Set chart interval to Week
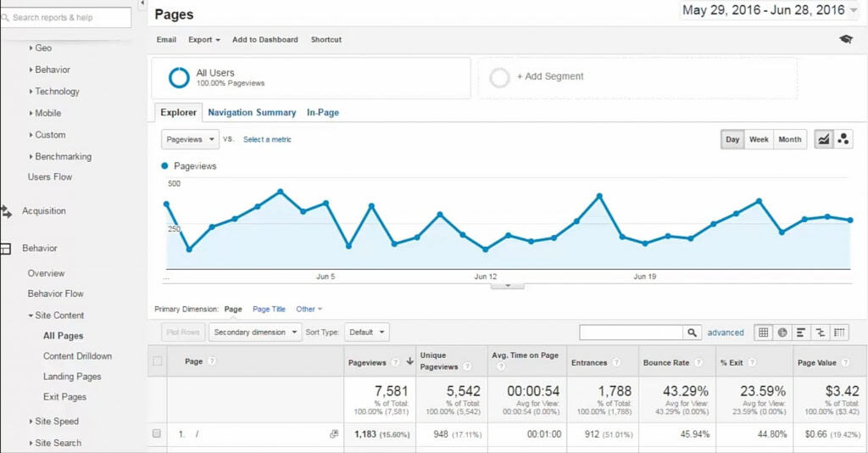Image resolution: width=868 pixels, height=453 pixels. coord(759,139)
